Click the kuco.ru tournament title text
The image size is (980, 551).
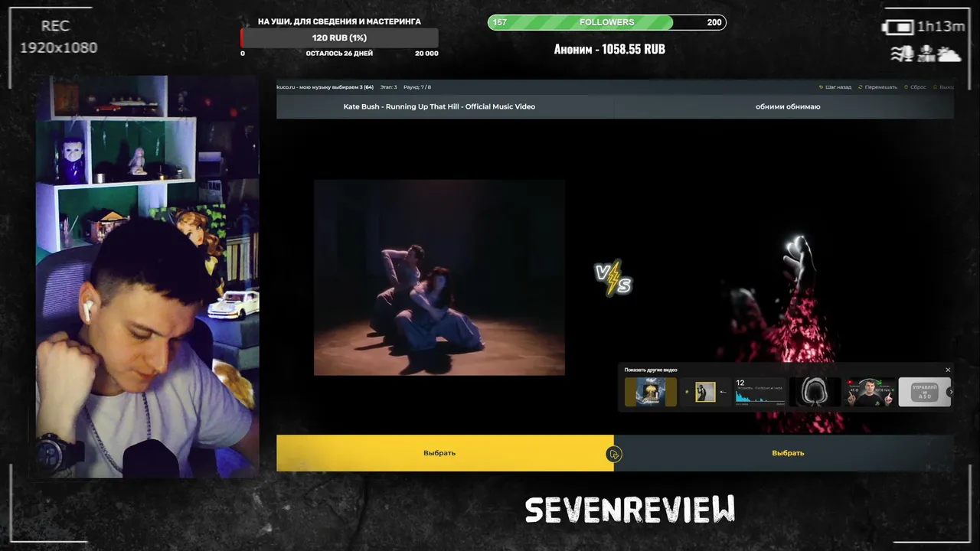point(325,87)
